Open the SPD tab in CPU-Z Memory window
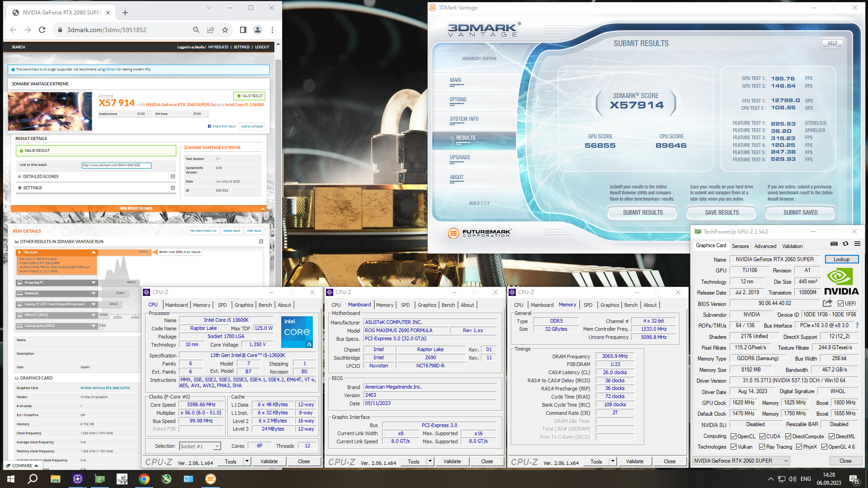 [x=588, y=305]
